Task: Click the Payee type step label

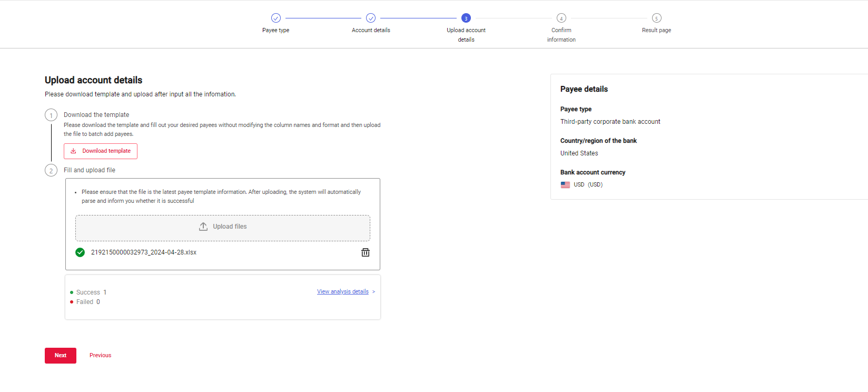Action: pyautogui.click(x=276, y=31)
